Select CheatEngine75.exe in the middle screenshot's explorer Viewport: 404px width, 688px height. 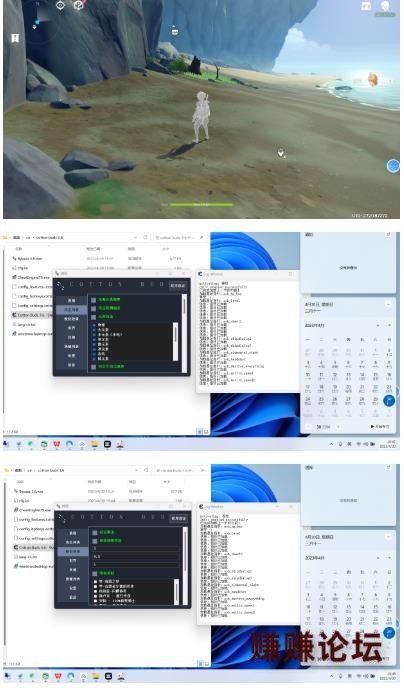point(31,277)
